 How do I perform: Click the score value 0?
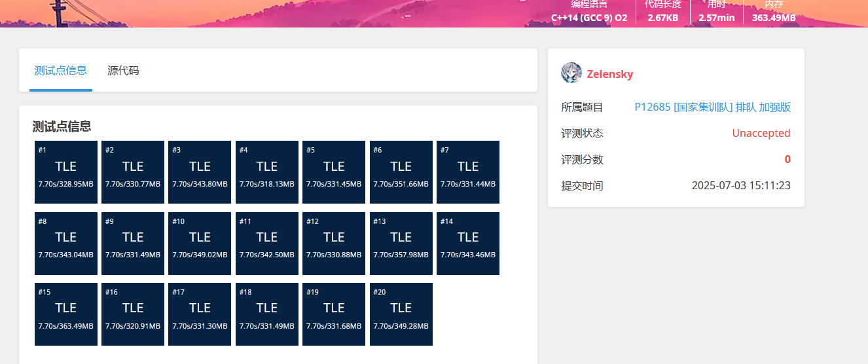(787, 159)
